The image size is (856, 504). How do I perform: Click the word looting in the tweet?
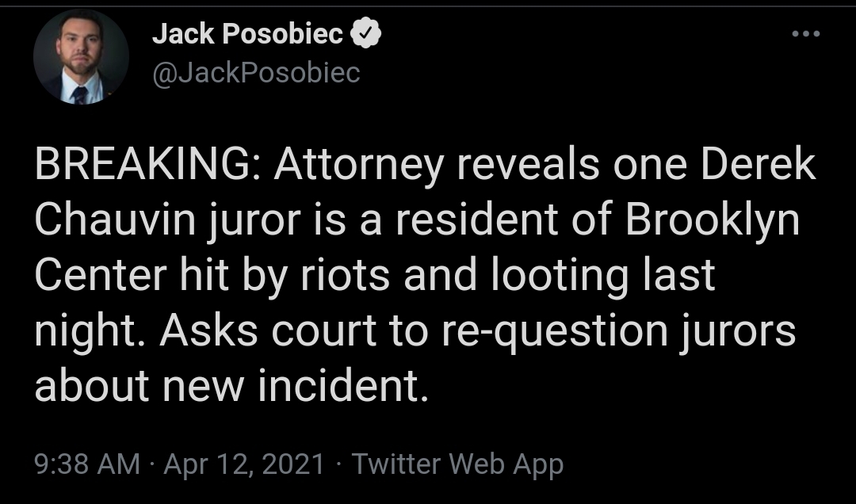(x=560, y=277)
